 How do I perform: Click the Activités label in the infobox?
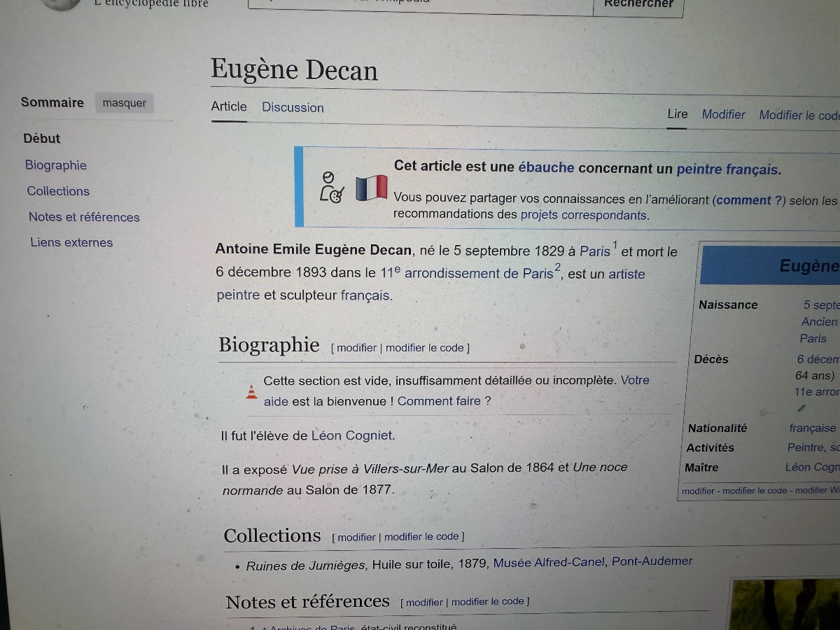tap(710, 447)
